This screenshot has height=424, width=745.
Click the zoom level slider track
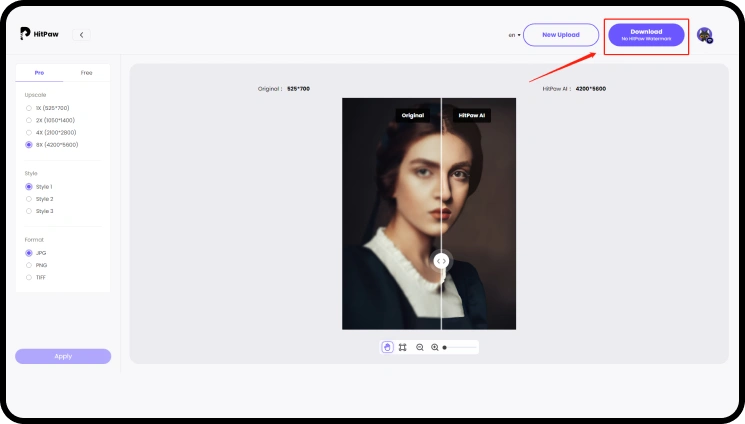461,347
